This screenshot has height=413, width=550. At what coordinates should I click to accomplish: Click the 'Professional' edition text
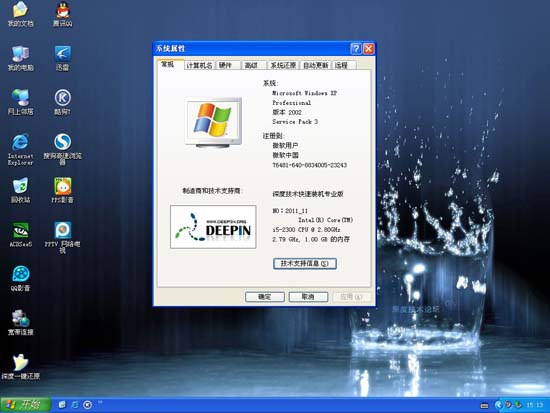coord(291,103)
